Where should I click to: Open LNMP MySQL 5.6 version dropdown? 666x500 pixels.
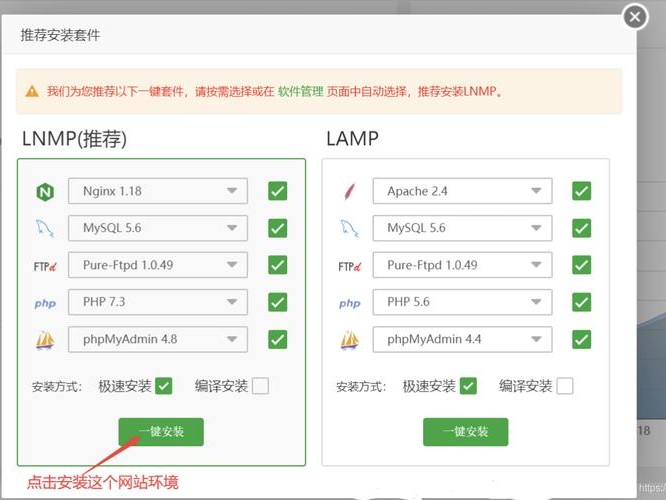[158, 228]
